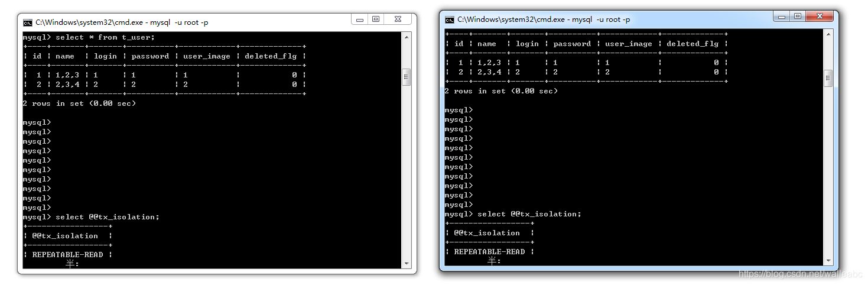Click the scroll up arrow in right window

[828, 34]
